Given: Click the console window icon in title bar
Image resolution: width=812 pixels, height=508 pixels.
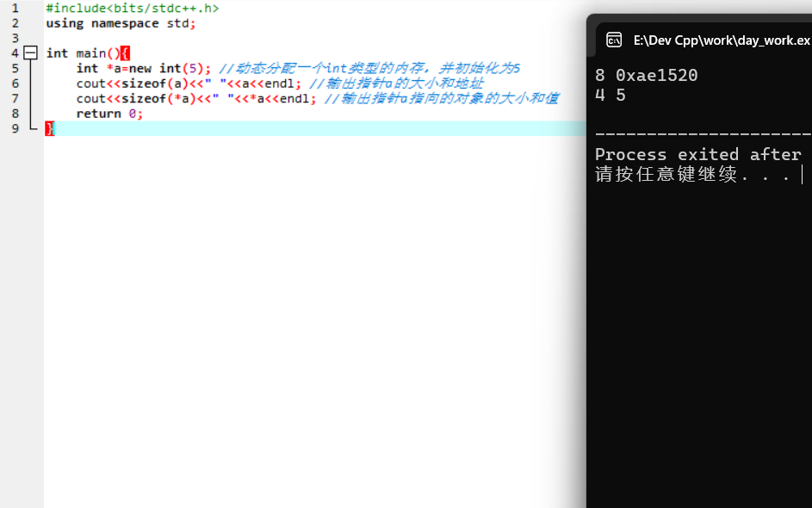Looking at the screenshot, I should click(614, 40).
